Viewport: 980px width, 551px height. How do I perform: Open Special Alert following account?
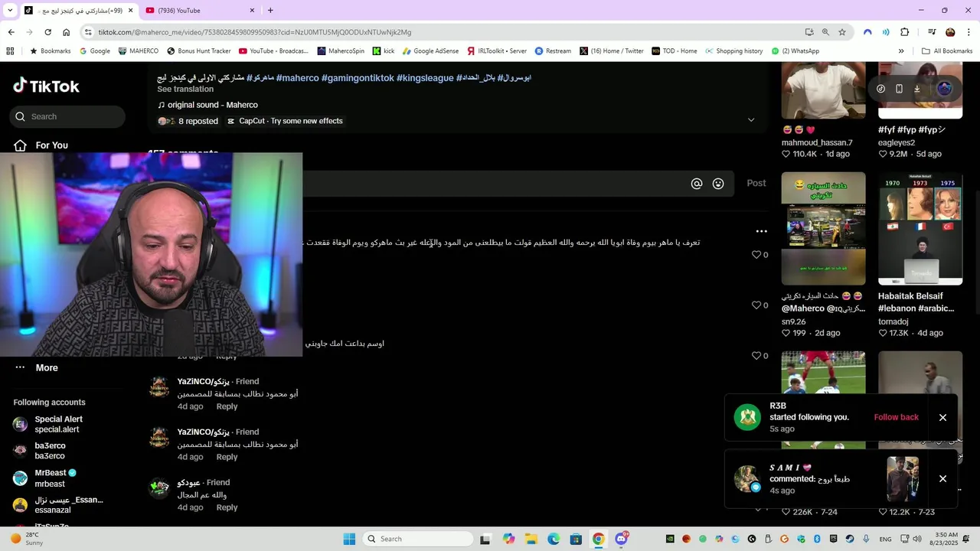[58, 424]
